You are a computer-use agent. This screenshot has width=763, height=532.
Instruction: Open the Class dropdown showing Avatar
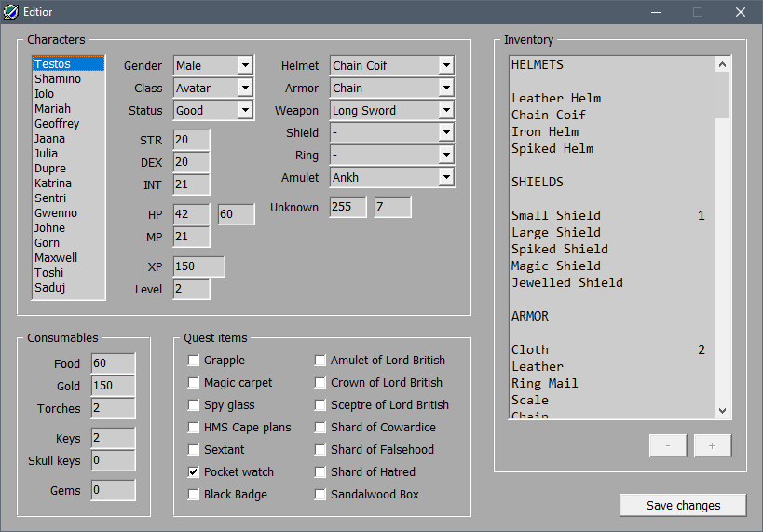245,88
